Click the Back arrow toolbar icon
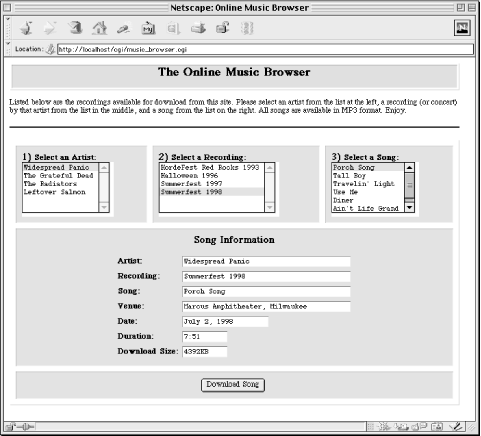Screen dimensions: 481x436 pos(26,28)
